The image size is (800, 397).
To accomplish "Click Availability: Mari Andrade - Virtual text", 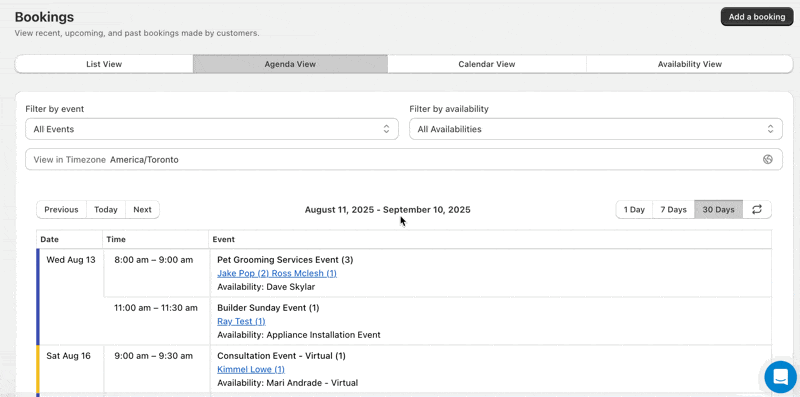I will click(288, 383).
